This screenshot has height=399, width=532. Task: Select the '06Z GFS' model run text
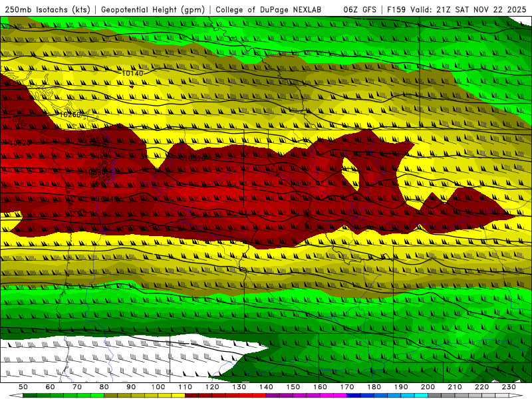click(x=360, y=9)
